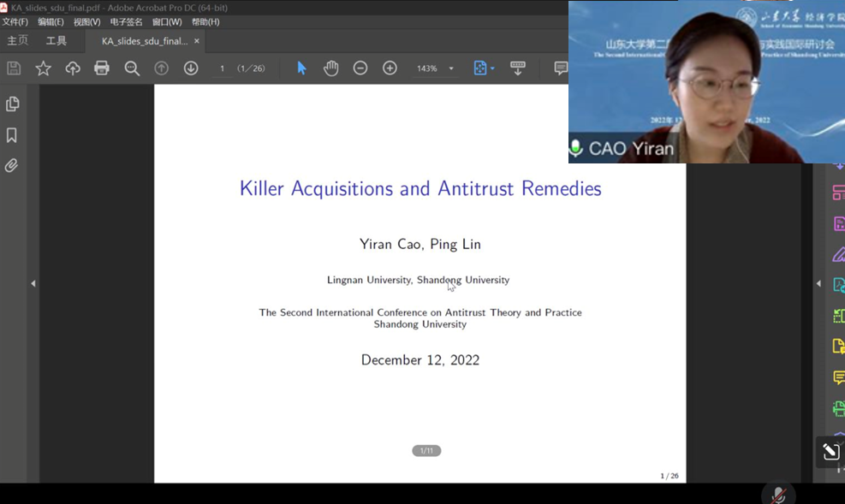The height and width of the screenshot is (504, 845).
Task: Zoom out using the minus icon
Action: click(x=360, y=68)
